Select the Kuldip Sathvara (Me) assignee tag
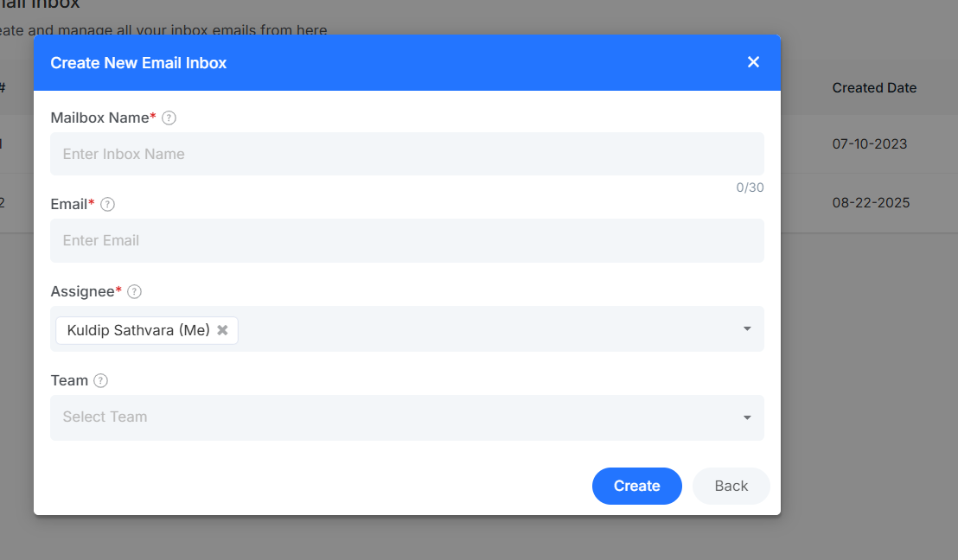The height and width of the screenshot is (560, 958). [x=147, y=330]
